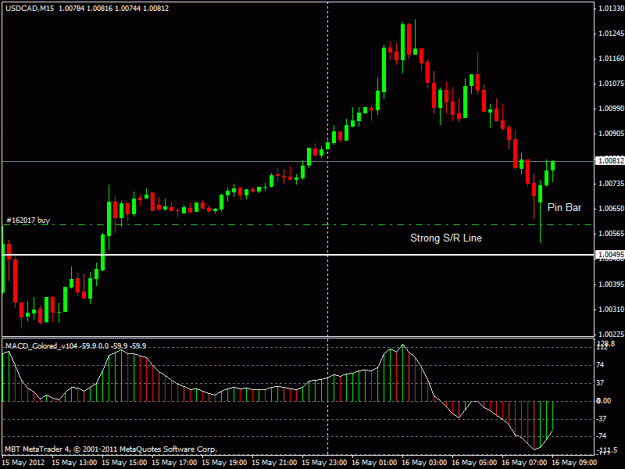Select the "Strong S/R Line" text label
Screen dimensions: 625x469
pos(446,238)
